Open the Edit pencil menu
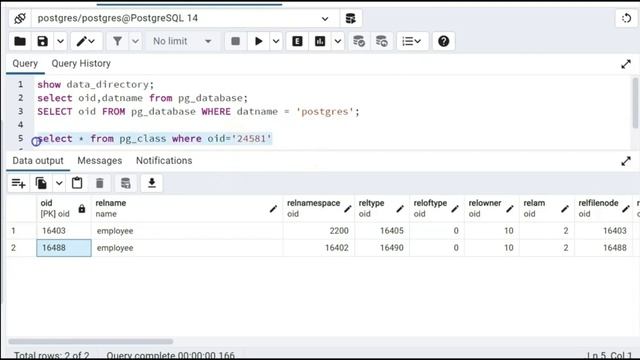The height and width of the screenshot is (360, 640). click(86, 41)
